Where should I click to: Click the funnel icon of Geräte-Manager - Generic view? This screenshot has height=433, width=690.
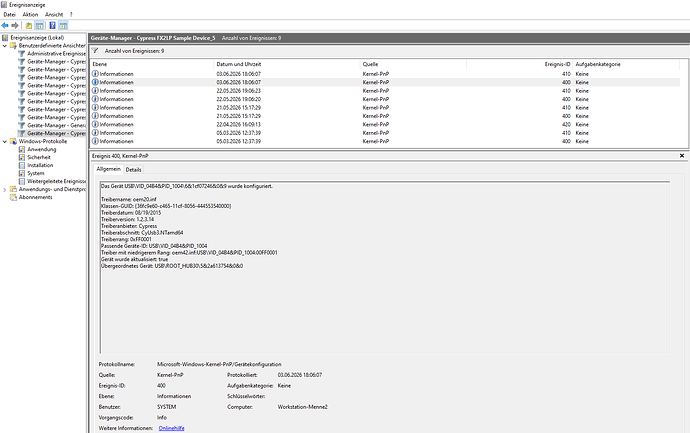pos(22,125)
